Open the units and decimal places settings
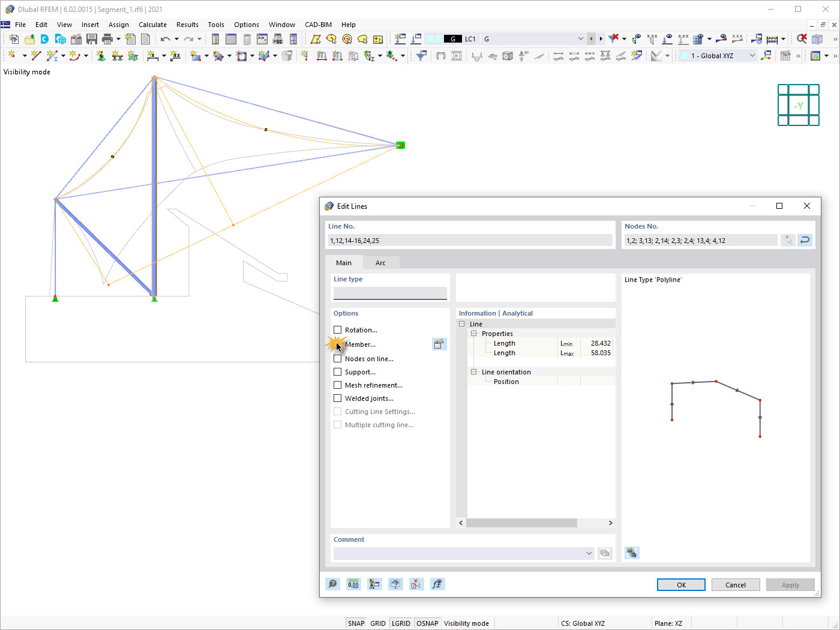The width and height of the screenshot is (840, 630). [x=353, y=583]
